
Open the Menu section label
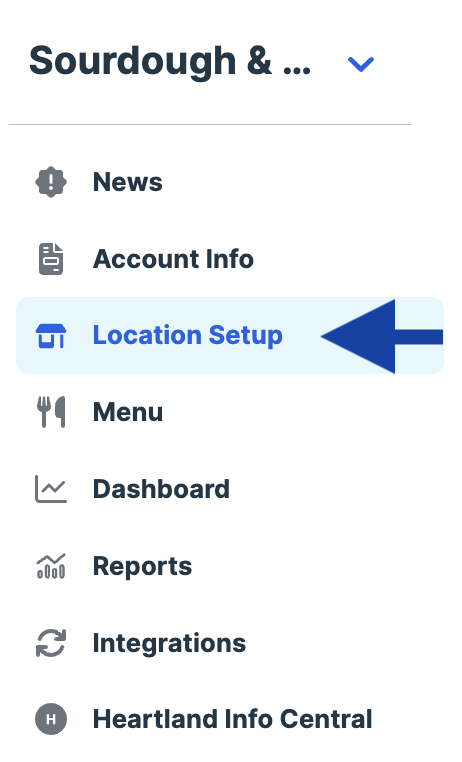128,412
